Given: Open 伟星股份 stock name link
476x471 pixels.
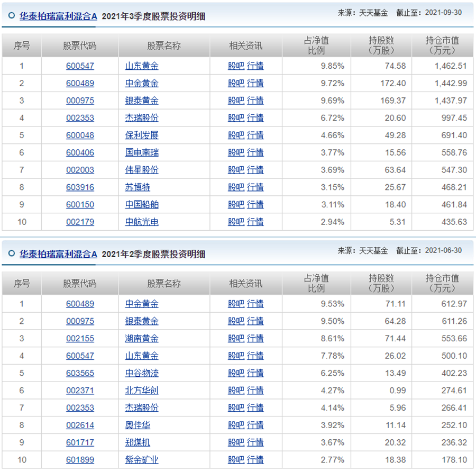Looking at the screenshot, I should point(142,170).
